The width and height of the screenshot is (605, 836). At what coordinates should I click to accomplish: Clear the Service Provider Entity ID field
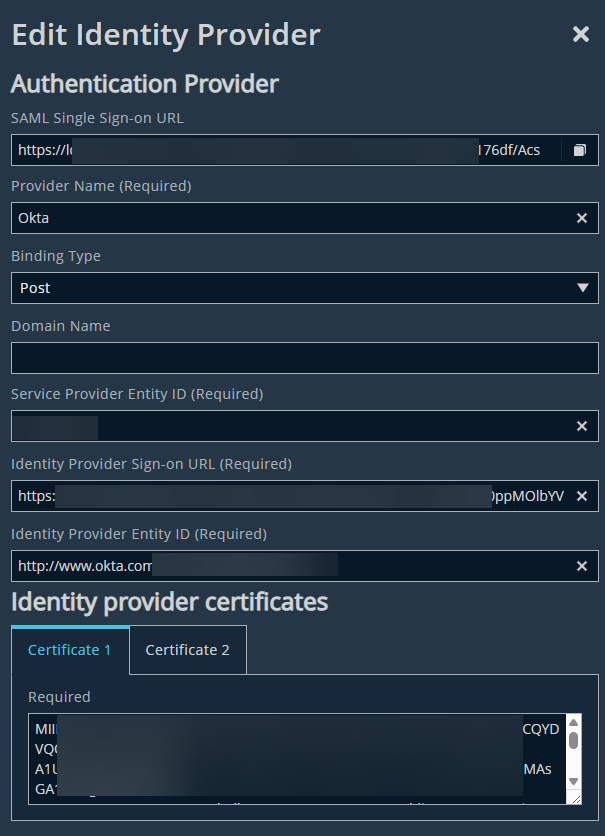[582, 426]
